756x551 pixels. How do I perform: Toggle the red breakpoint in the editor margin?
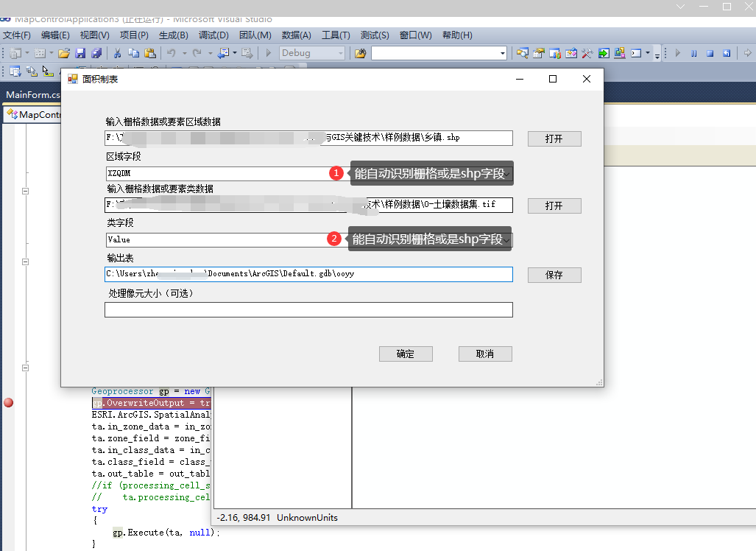(x=8, y=403)
